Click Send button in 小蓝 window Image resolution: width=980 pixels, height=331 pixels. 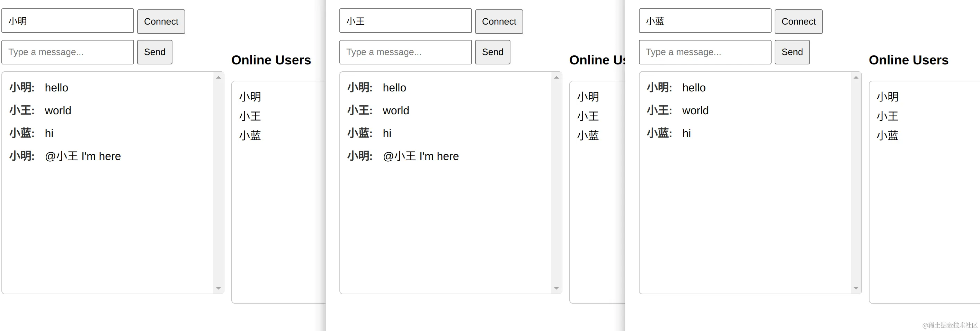[x=792, y=52]
